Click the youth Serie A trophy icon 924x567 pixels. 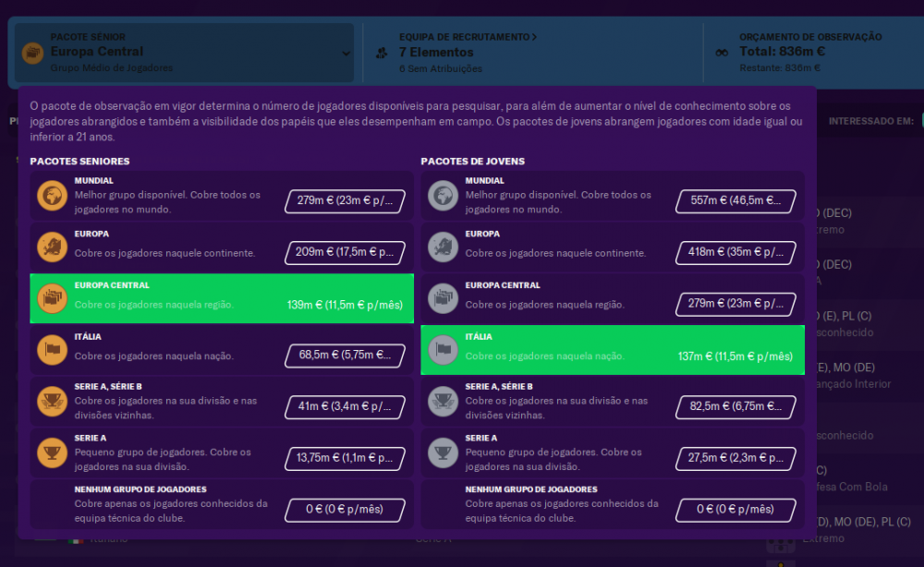coord(443,452)
